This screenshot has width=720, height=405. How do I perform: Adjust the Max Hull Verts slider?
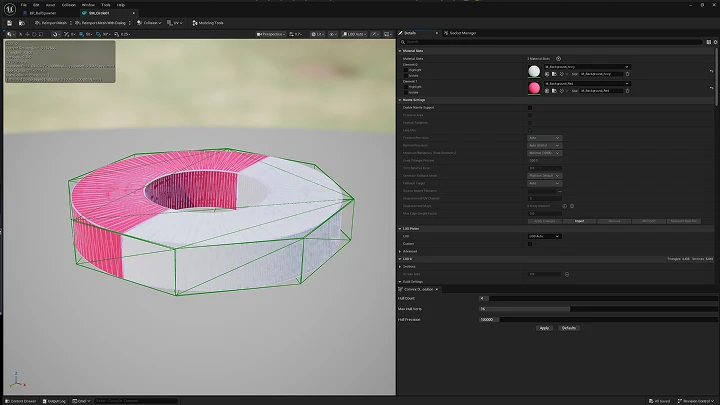[598, 309]
